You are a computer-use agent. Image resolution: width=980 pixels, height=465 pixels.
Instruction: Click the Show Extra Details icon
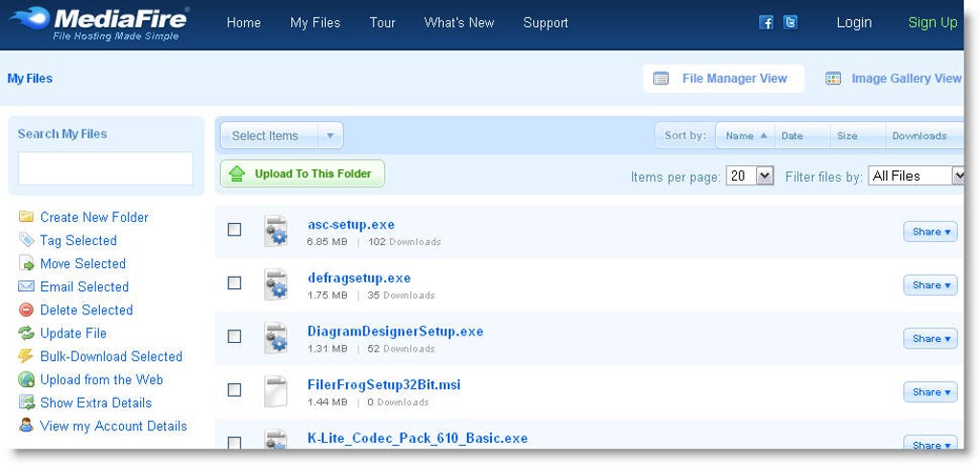point(26,403)
